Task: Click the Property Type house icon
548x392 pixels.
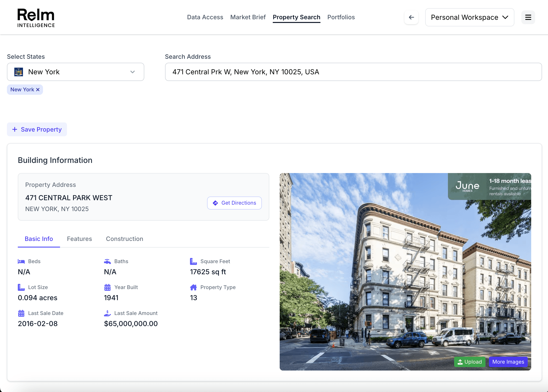Action: [x=193, y=287]
